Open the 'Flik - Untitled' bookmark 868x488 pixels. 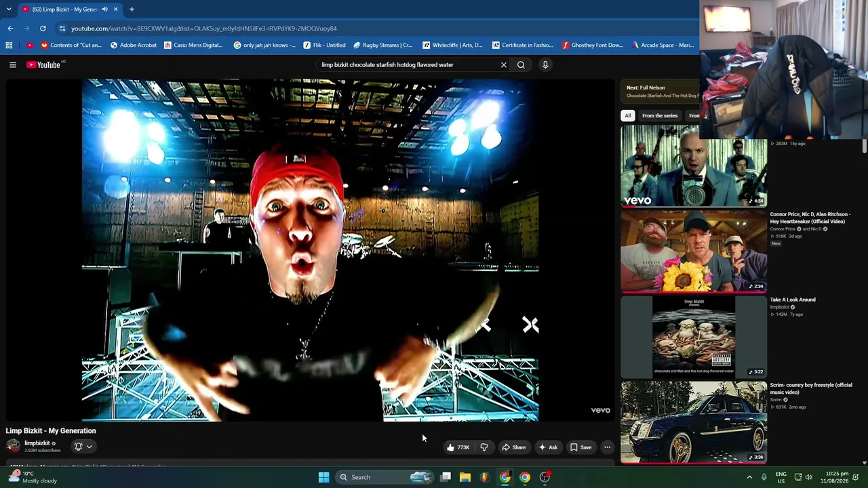point(324,45)
